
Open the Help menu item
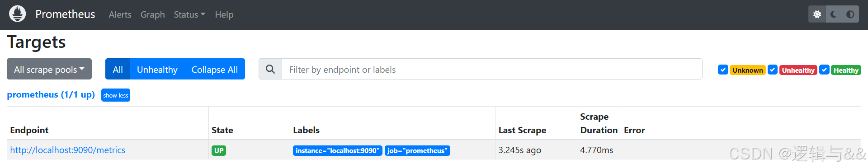click(x=224, y=14)
